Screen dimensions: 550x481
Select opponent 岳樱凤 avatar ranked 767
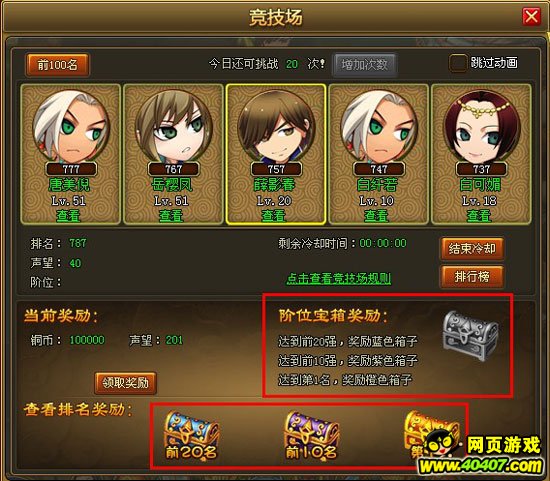click(x=174, y=128)
